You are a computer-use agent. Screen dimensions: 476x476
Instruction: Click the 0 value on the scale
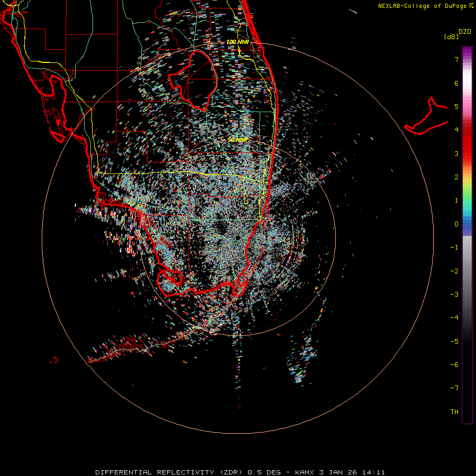456,224
